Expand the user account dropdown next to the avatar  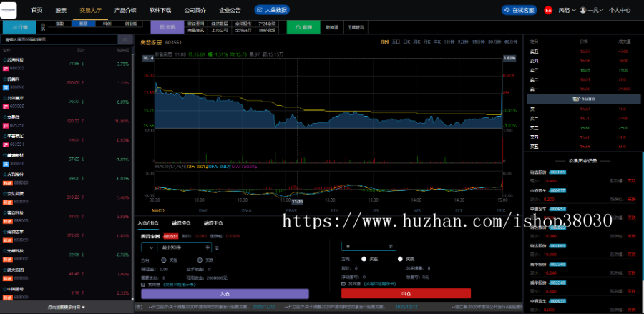pos(601,11)
